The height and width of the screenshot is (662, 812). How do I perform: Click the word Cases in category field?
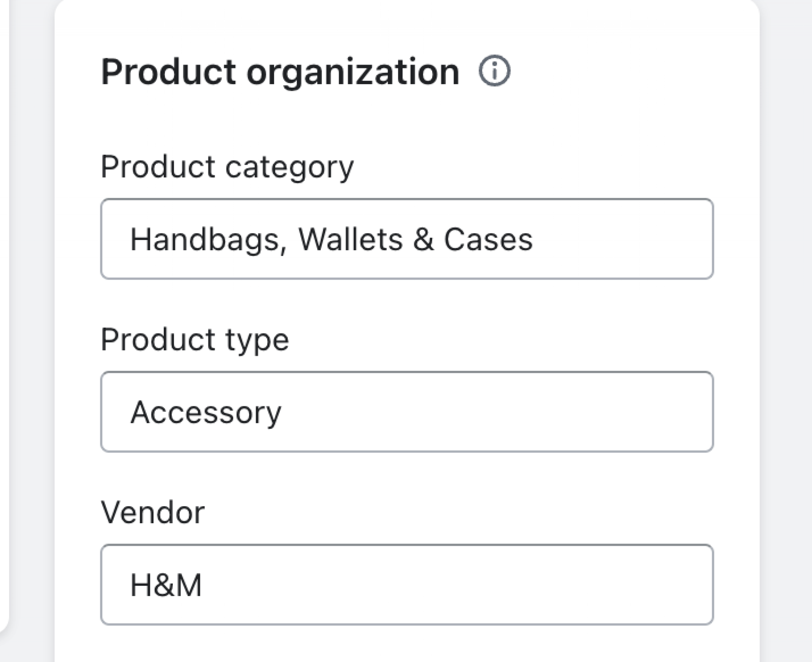488,240
